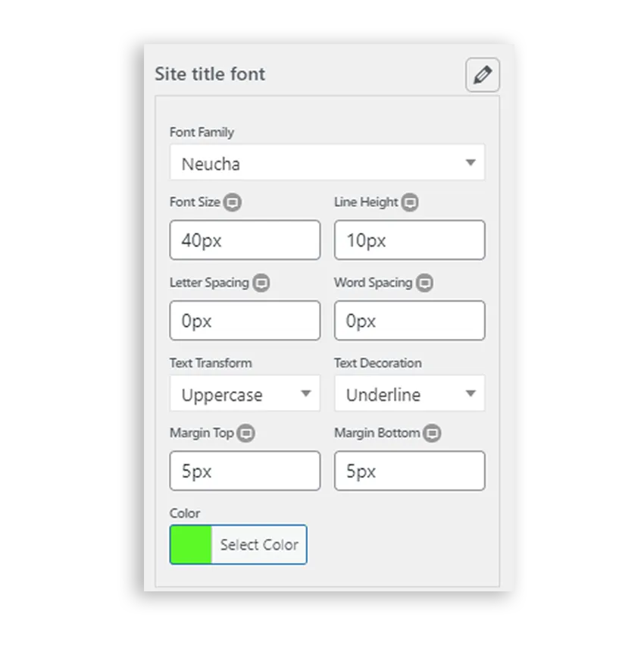The image size is (644, 652).
Task: Click the responsive icon next to Letter Spacing
Action: coord(261,283)
